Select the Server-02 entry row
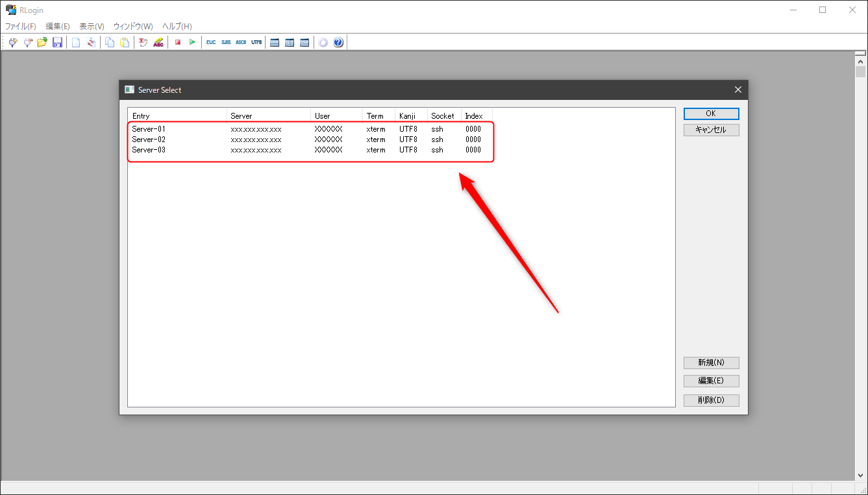This screenshot has height=495, width=868. coord(149,139)
